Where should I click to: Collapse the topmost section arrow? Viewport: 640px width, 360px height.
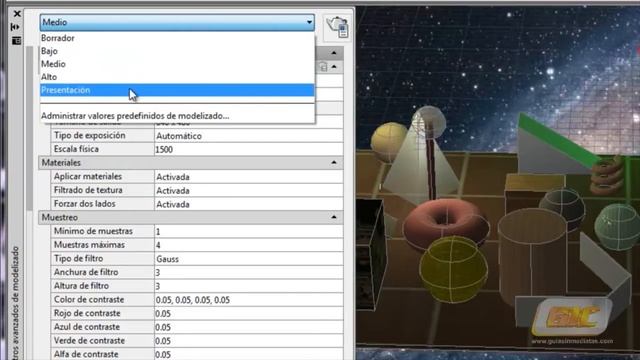(334, 53)
